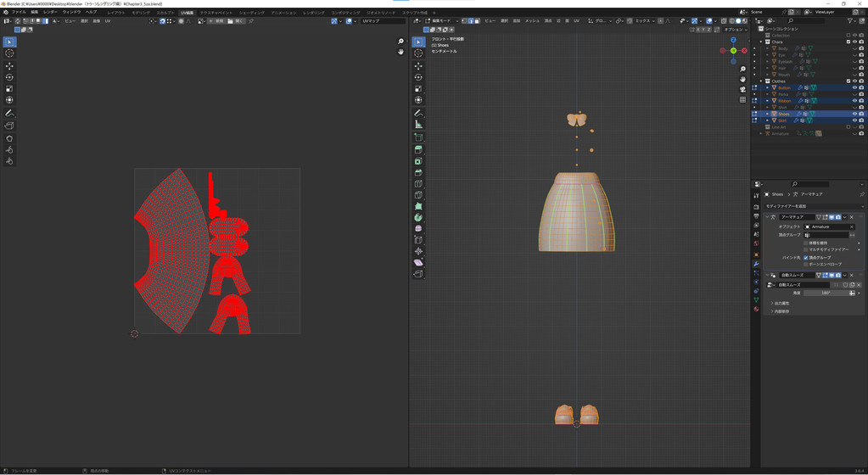
Task: Open the モディファイアーを追加 dropdown
Action: pos(813,206)
